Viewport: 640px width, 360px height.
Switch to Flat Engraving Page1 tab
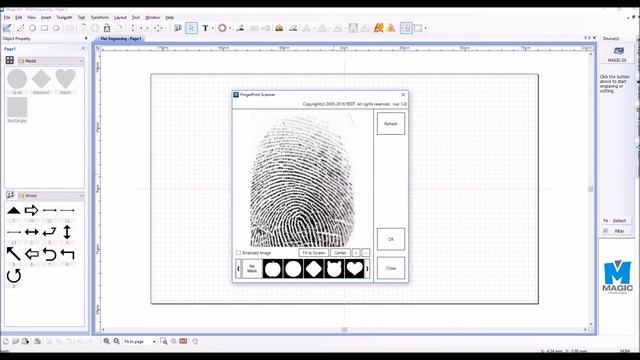coord(121,39)
